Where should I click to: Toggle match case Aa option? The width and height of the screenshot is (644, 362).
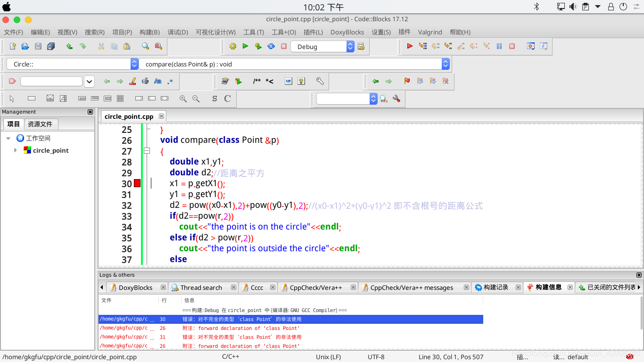point(158,81)
